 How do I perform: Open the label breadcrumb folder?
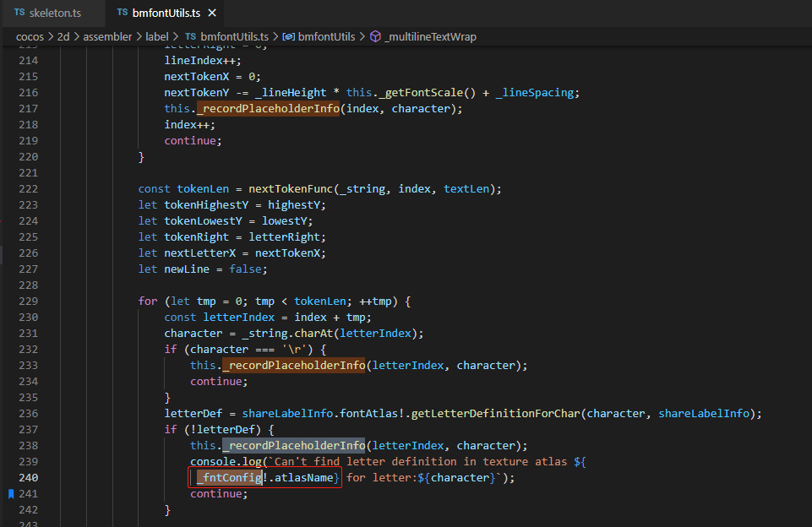156,37
